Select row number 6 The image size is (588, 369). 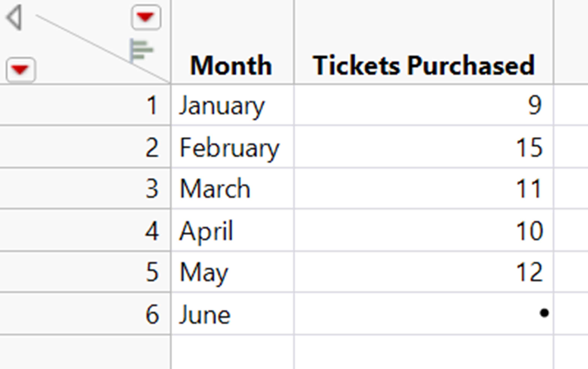85,313
